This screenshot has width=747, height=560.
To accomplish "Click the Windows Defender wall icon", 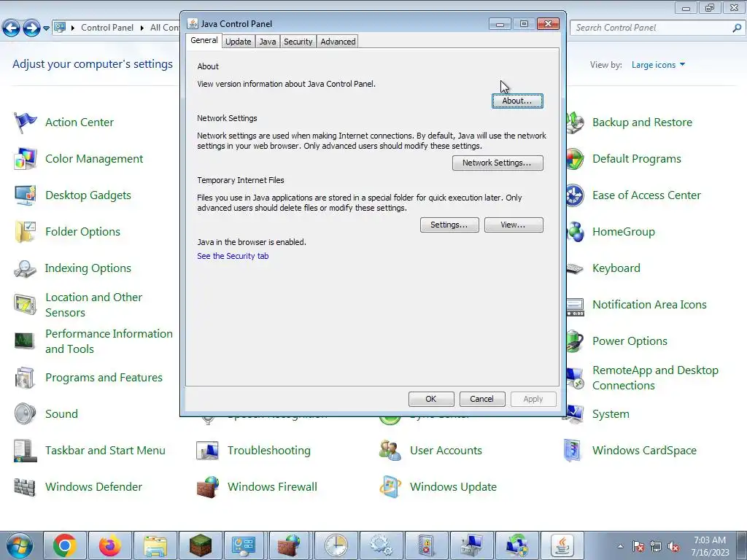I will [x=25, y=487].
